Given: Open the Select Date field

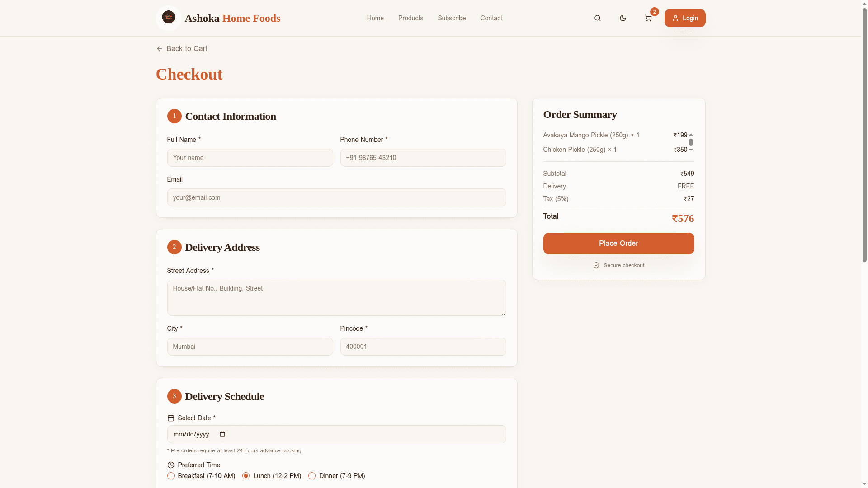Looking at the screenshot, I should (x=336, y=434).
